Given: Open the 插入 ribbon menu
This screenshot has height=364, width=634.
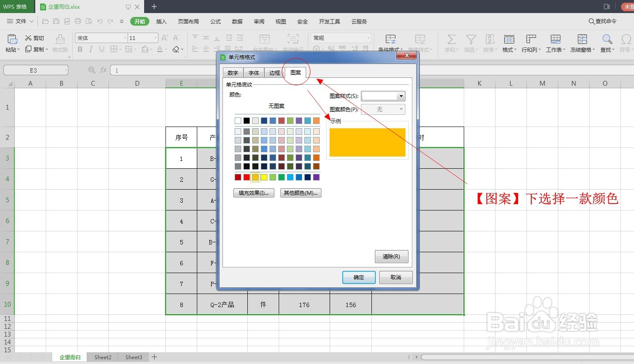Looking at the screenshot, I should pyautogui.click(x=162, y=21).
